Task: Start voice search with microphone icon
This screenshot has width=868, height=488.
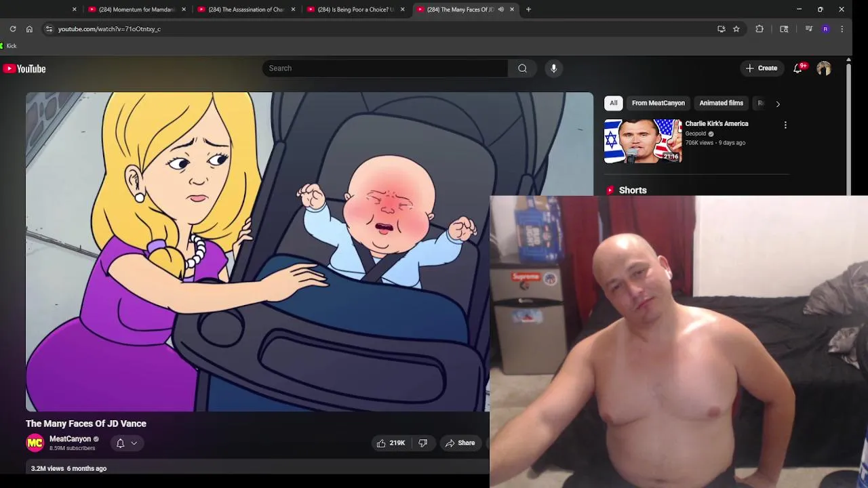Action: 554,68
